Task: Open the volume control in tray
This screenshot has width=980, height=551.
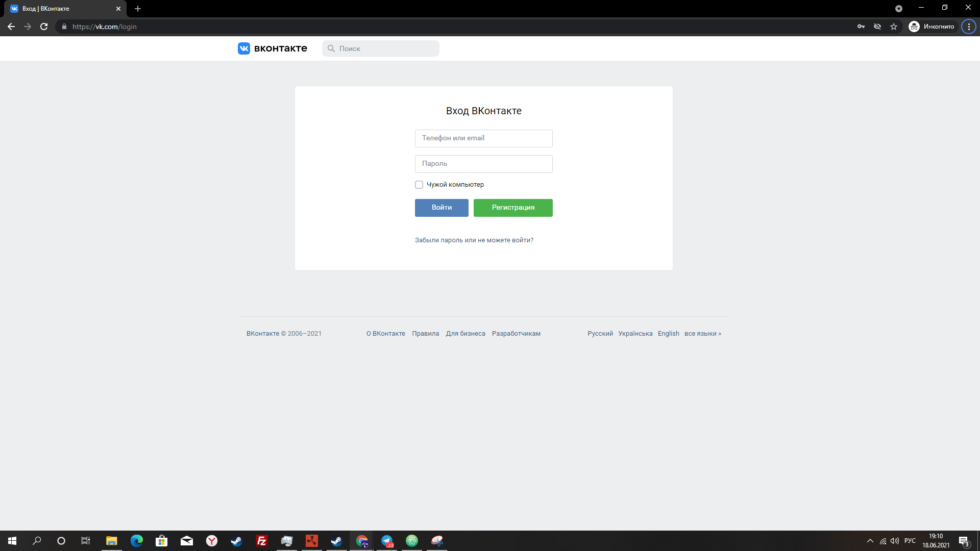Action: point(895,541)
